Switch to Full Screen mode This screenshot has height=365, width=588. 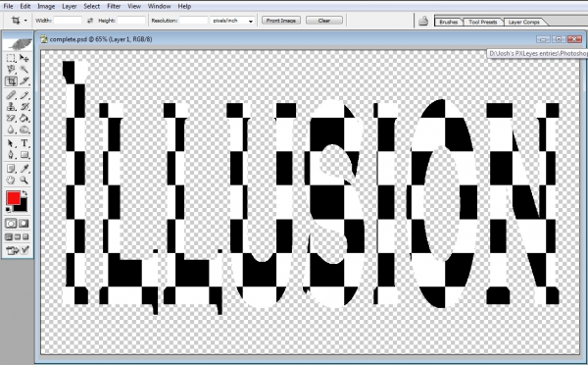pos(25,236)
